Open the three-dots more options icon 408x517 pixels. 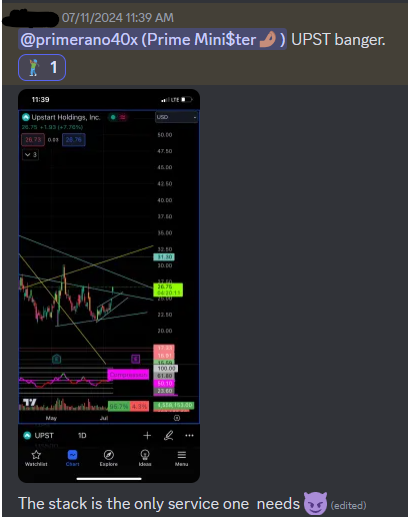click(189, 435)
